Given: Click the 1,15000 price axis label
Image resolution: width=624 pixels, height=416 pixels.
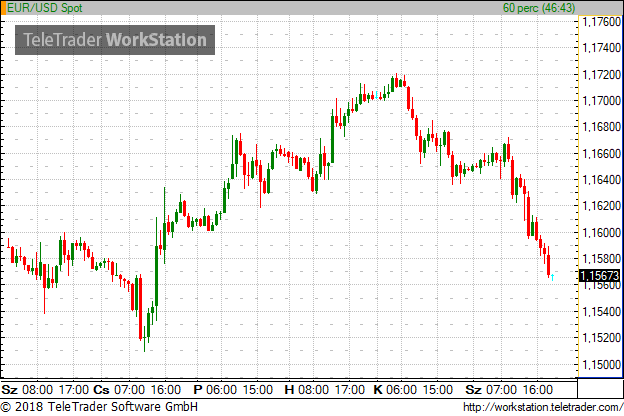Looking at the screenshot, I should click(601, 364).
